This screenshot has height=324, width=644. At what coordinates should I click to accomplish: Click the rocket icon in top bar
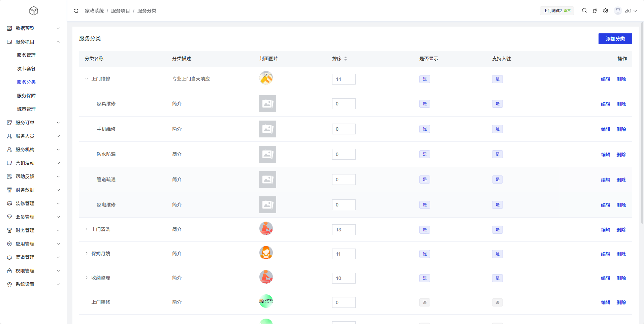click(595, 11)
